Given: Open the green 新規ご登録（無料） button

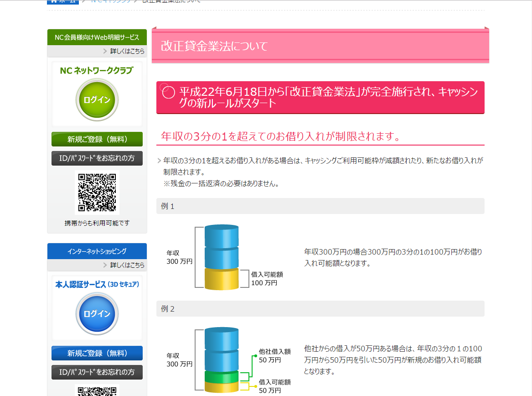Looking at the screenshot, I should point(97,139).
